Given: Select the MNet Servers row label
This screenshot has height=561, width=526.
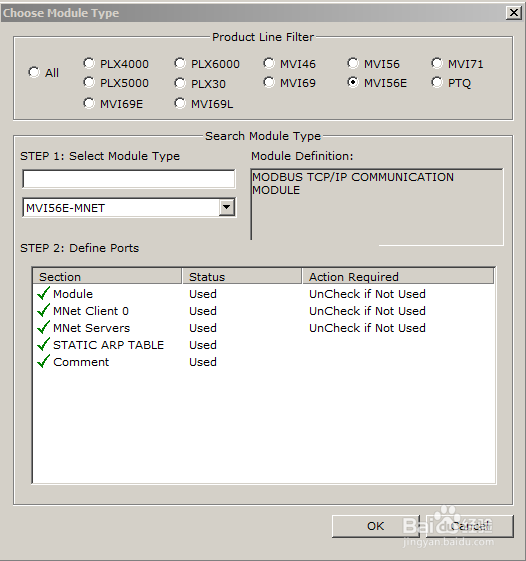Looking at the screenshot, I should tap(92, 328).
